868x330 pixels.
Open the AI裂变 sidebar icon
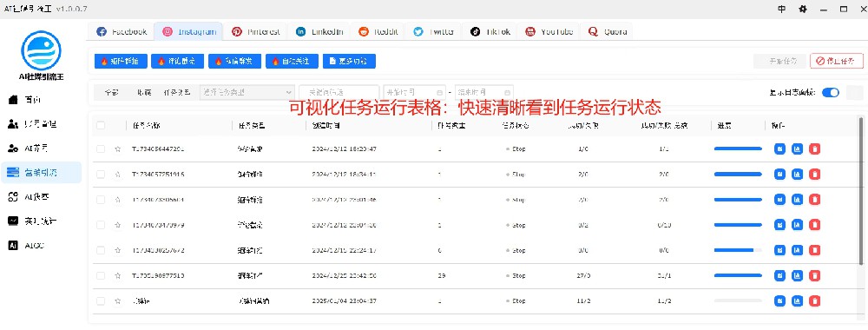tap(13, 196)
